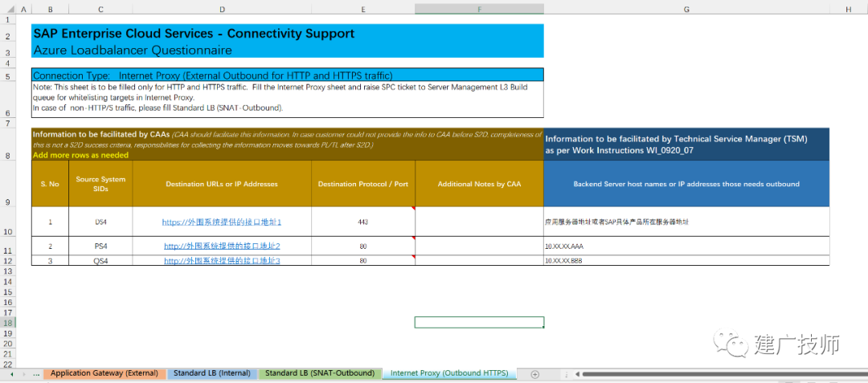Select row 14 header
The image size is (868, 383).
coord(8,281)
